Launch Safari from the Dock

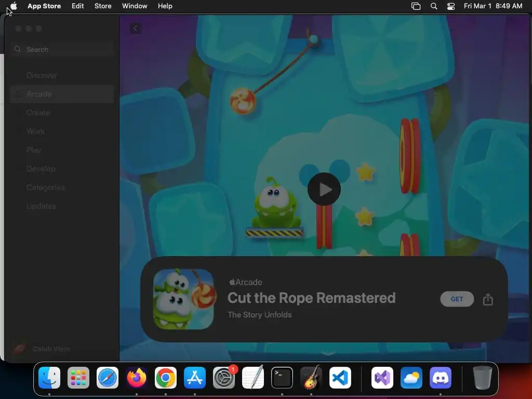[108, 378]
